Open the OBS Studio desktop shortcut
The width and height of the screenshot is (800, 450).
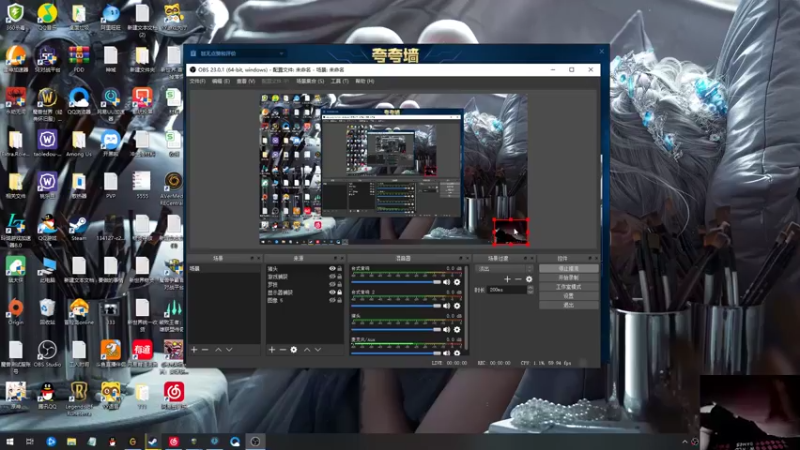coord(47,354)
